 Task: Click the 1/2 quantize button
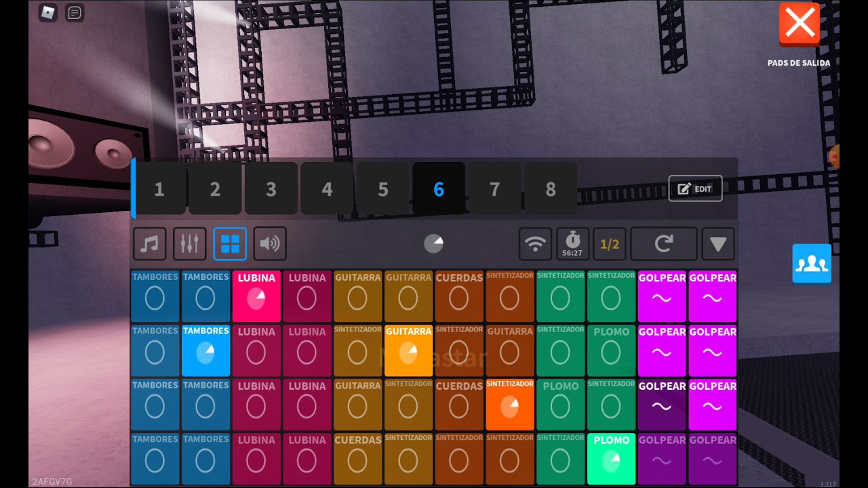click(610, 244)
